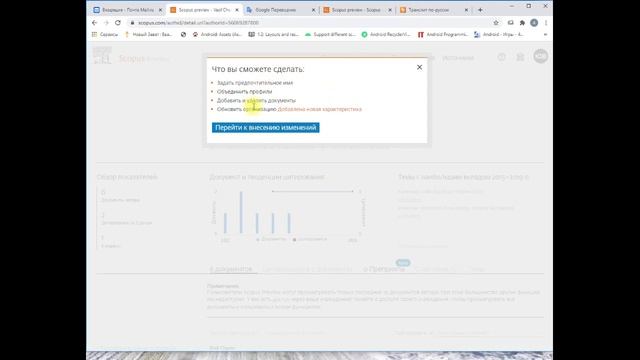Focus the scopus.com address bar
Viewport: 640px width, 360px height.
tap(310, 23)
